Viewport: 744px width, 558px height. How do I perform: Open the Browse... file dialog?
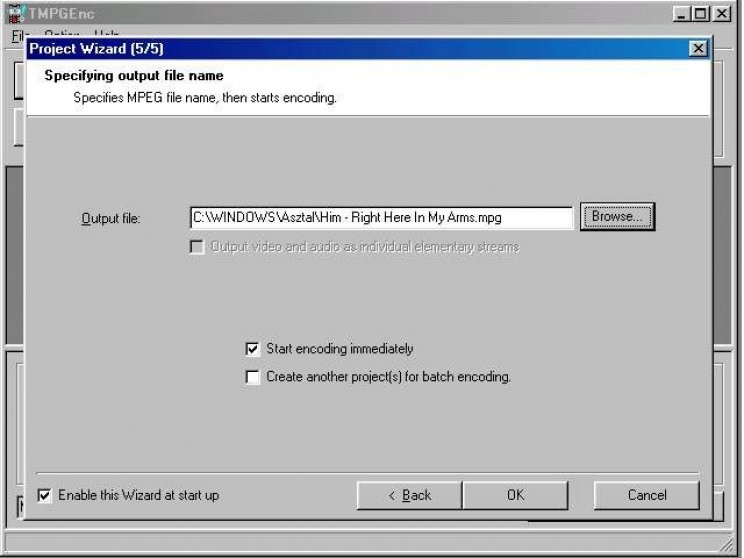[x=617, y=217]
